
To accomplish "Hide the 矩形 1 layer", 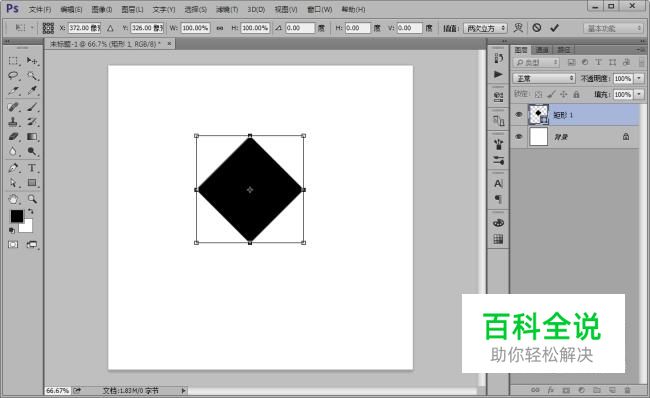I will (x=519, y=115).
